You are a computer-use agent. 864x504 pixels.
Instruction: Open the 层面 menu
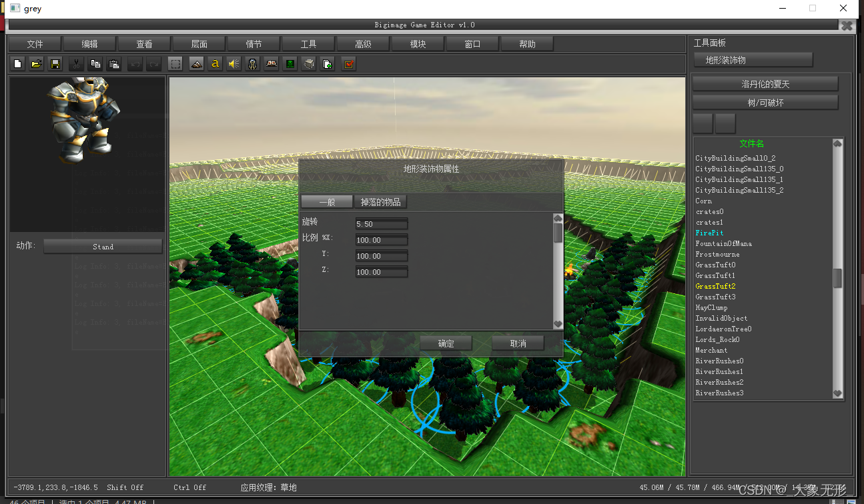coord(199,44)
